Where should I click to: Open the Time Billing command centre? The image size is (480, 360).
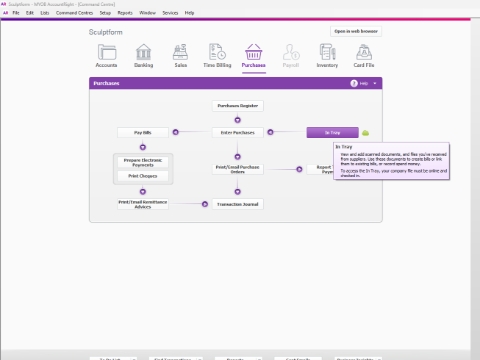(217, 56)
